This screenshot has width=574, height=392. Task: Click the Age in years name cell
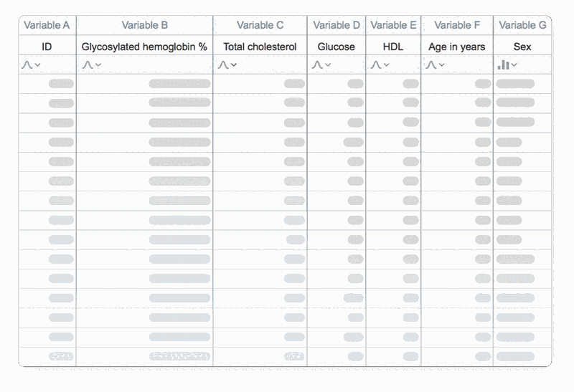[x=457, y=47]
